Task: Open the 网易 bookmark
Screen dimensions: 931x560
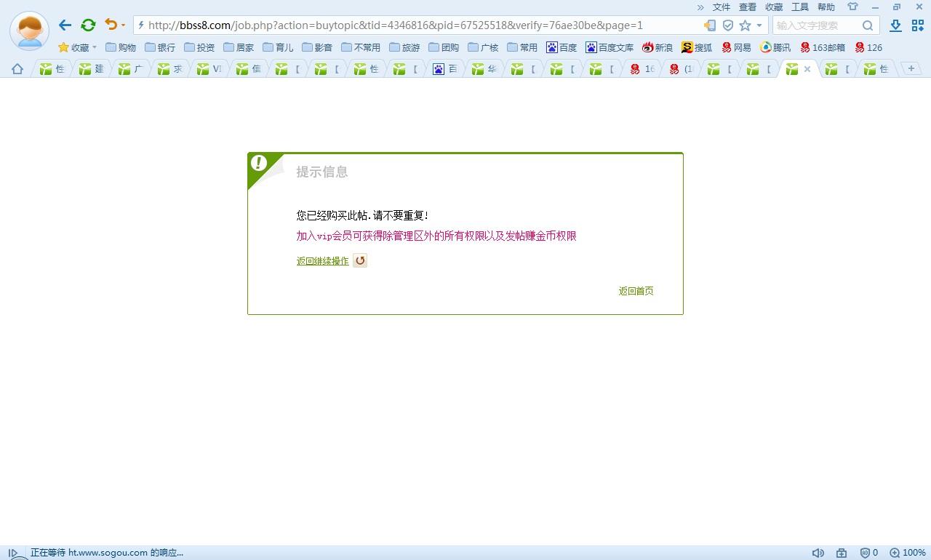Action: [x=736, y=47]
